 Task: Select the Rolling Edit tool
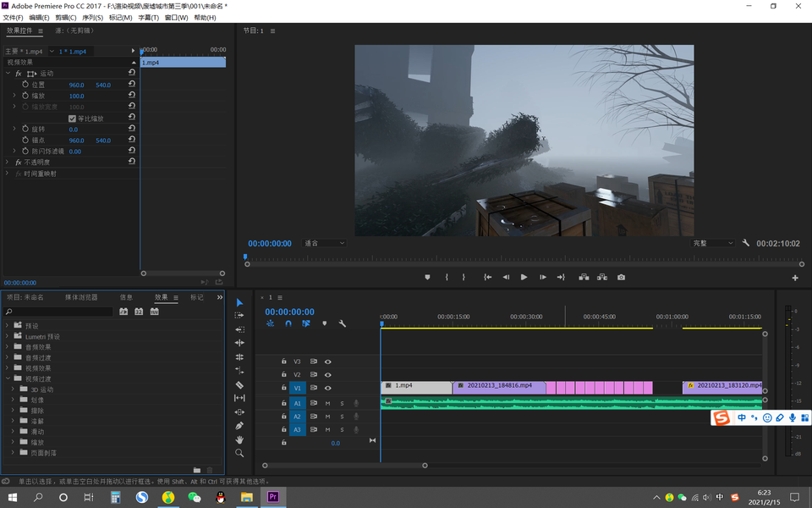(239, 343)
